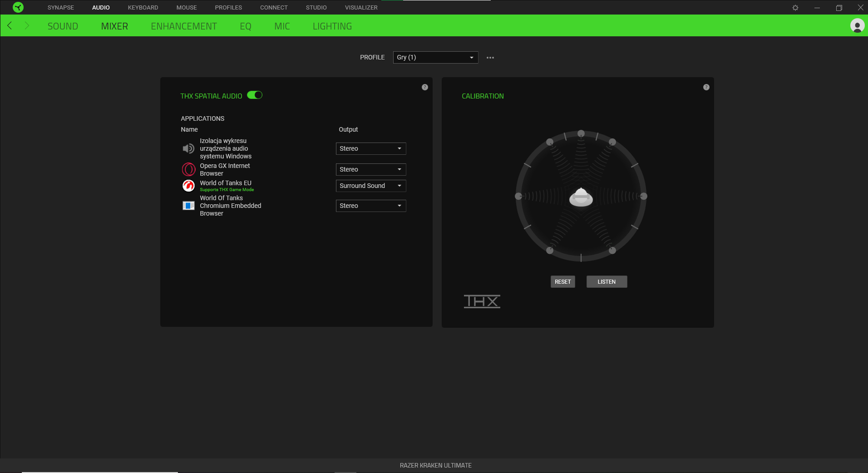Click the Output column header

348,129
